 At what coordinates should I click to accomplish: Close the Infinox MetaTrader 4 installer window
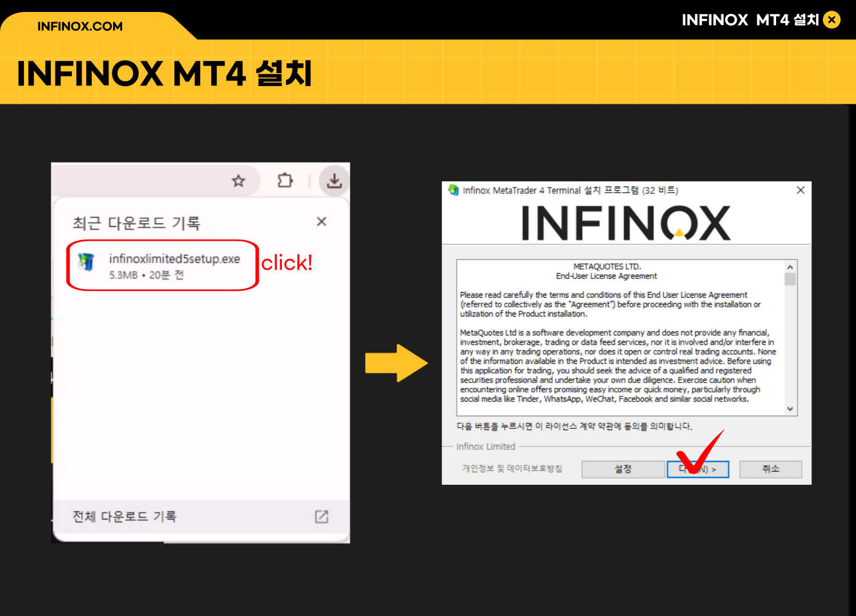pos(801,190)
